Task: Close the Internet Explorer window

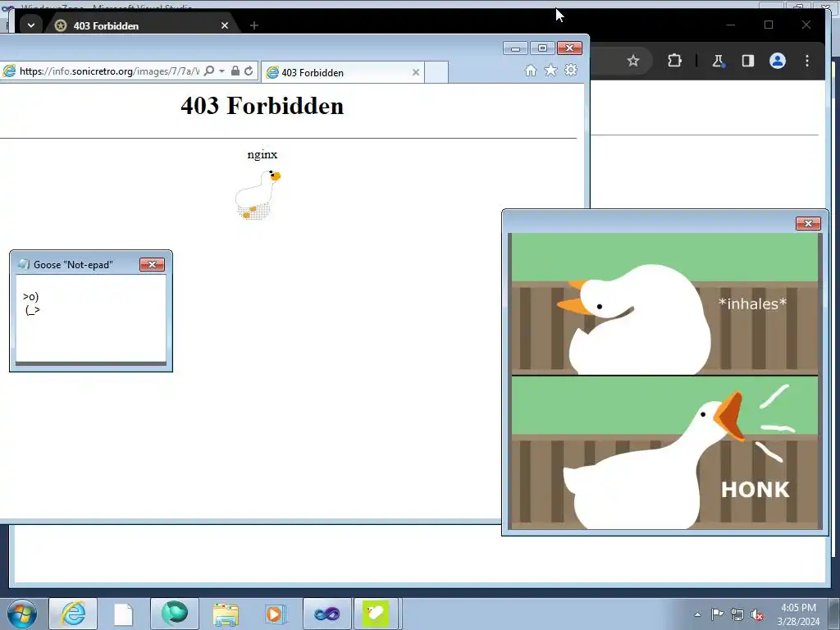Action: click(x=569, y=48)
